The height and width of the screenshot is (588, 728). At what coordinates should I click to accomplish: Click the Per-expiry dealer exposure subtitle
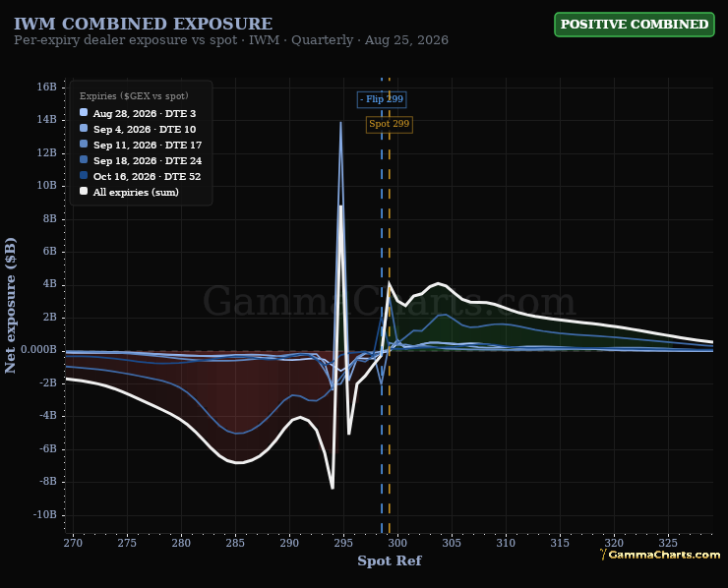point(231,40)
